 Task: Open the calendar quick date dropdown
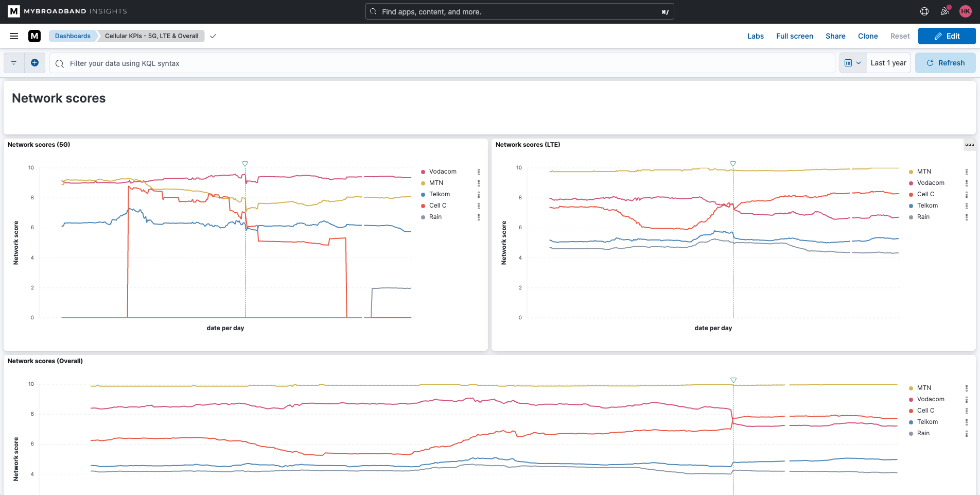click(x=853, y=63)
